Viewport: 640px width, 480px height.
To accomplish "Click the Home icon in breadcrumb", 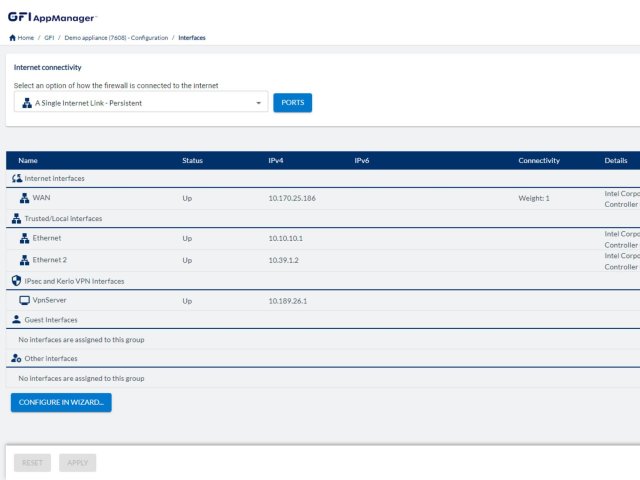I will tap(12, 38).
